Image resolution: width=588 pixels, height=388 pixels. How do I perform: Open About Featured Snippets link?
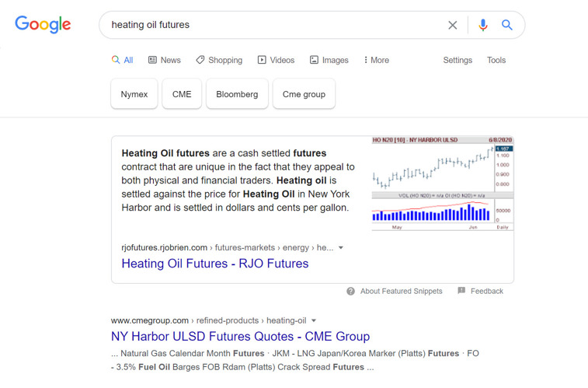(402, 291)
